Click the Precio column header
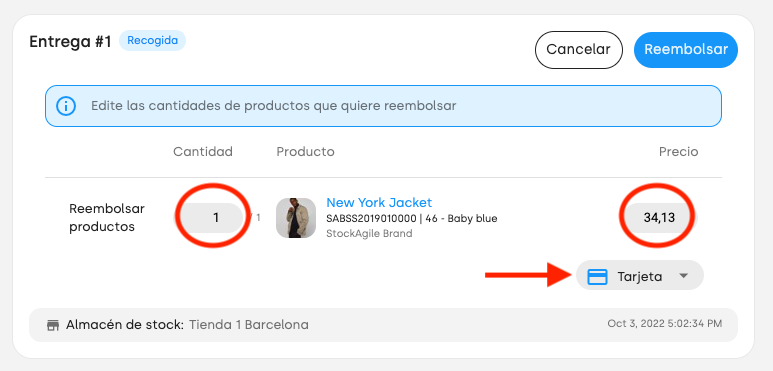This screenshot has width=773, height=371. tap(678, 152)
